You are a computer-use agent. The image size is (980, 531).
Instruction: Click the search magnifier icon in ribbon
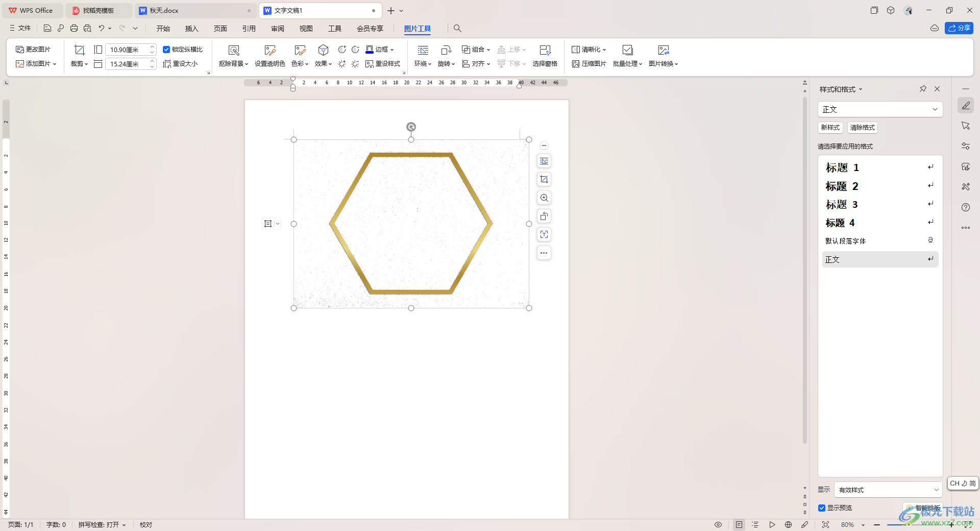pos(457,29)
